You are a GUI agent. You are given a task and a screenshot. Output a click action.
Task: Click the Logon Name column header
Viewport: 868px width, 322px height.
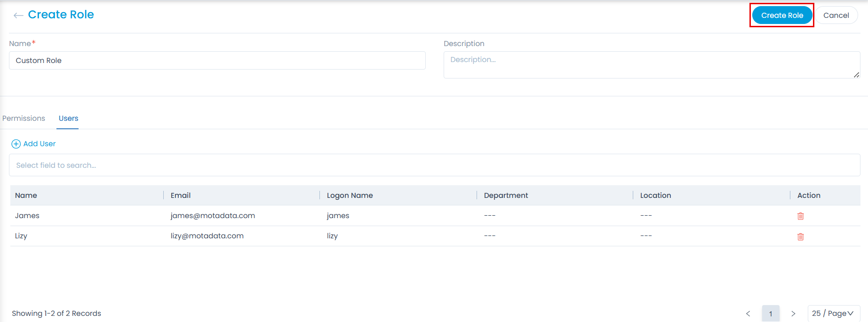pyautogui.click(x=350, y=196)
